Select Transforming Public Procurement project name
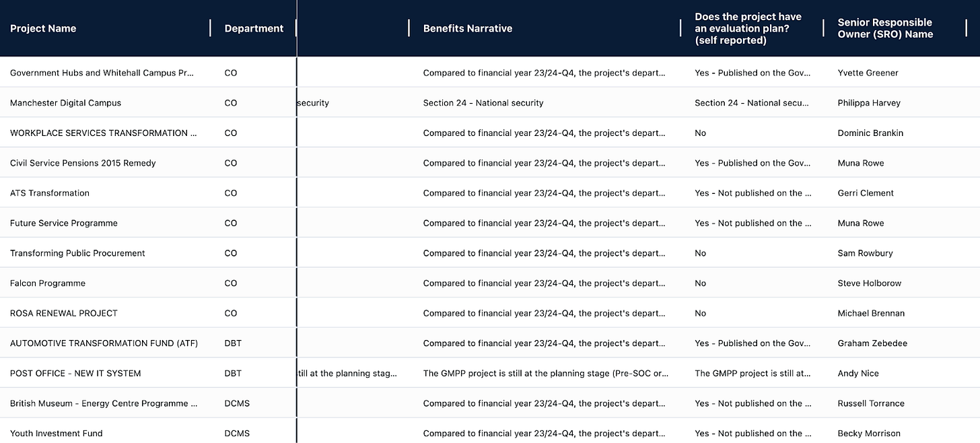 (x=77, y=253)
